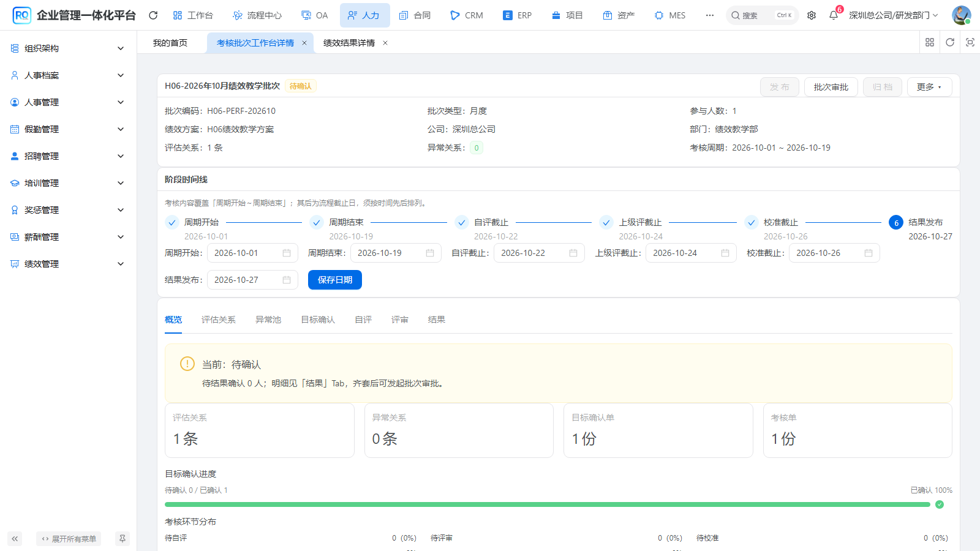The height and width of the screenshot is (551, 980).
Task: Reload the current tab content
Action: click(x=950, y=42)
